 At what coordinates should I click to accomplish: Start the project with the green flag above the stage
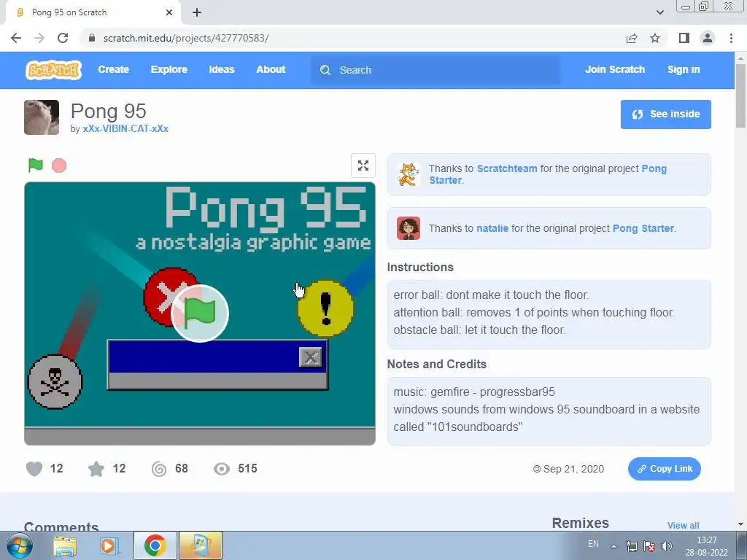click(x=36, y=166)
